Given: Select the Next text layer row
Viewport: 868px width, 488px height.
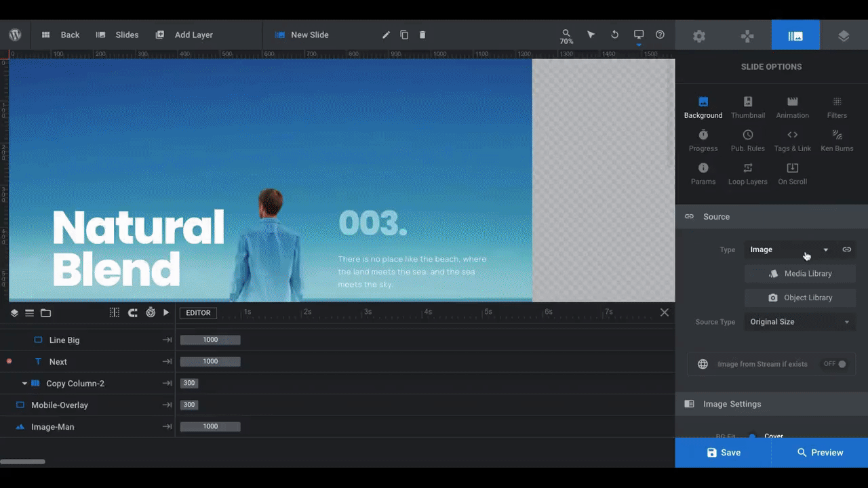Looking at the screenshot, I should (87, 362).
